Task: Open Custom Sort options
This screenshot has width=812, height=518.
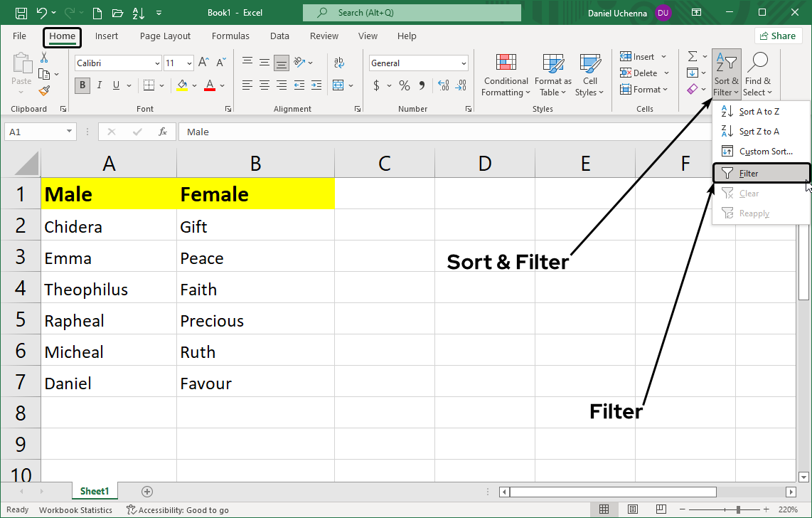Action: click(x=761, y=151)
